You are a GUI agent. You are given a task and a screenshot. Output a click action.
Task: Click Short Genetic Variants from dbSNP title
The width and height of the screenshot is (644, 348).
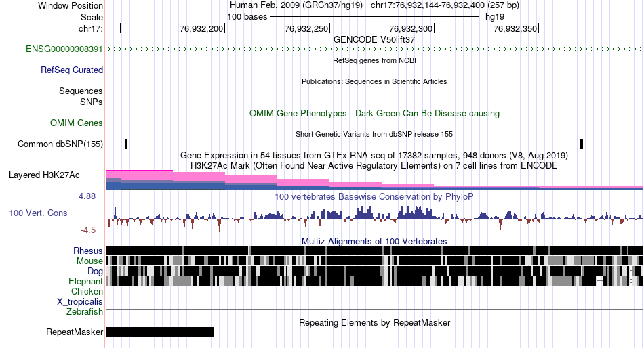[374, 134]
